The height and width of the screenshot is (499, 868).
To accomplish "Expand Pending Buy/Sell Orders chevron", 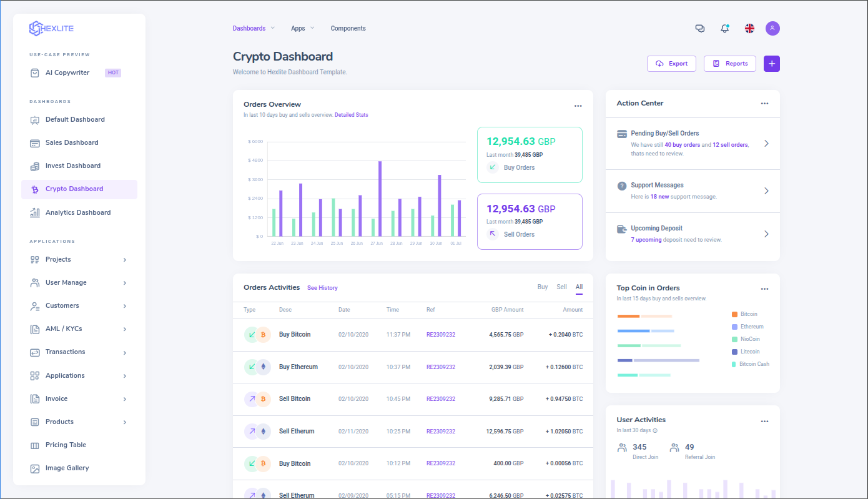I will coord(766,144).
